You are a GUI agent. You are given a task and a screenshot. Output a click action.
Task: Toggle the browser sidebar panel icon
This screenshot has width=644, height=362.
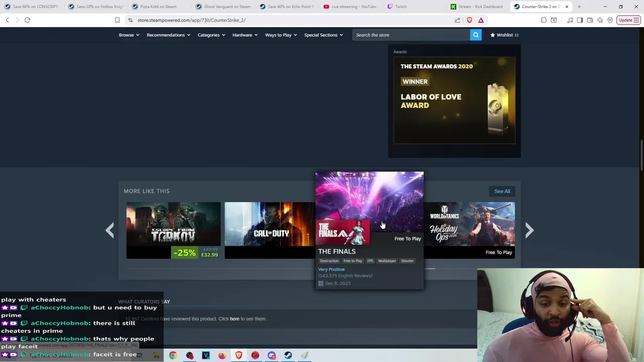coord(580,20)
